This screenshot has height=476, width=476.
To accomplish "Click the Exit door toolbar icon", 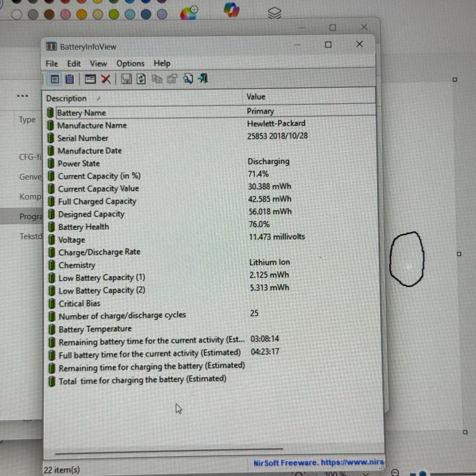I will (x=203, y=79).
